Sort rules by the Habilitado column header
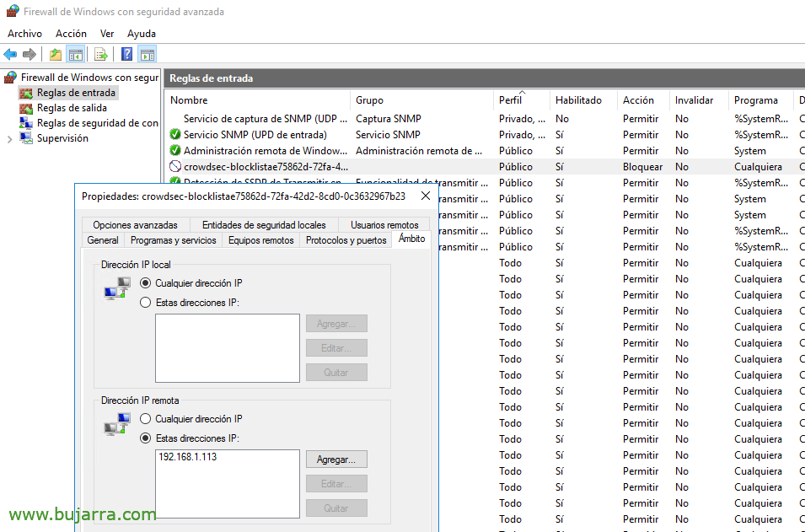This screenshot has width=805, height=532. (583, 100)
